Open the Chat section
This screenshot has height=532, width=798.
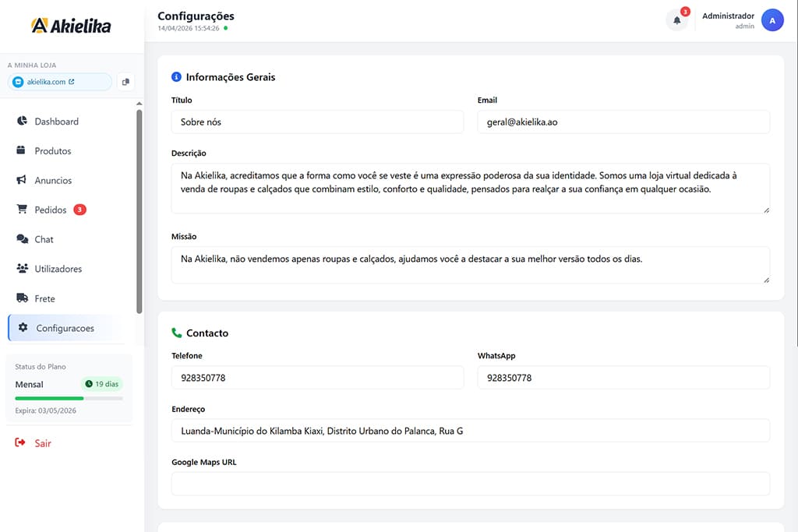pyautogui.click(x=44, y=239)
